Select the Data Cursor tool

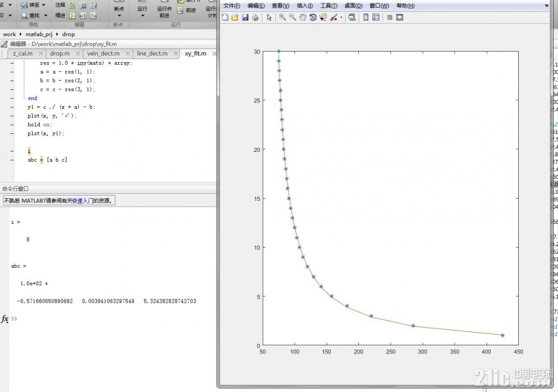(x=323, y=17)
